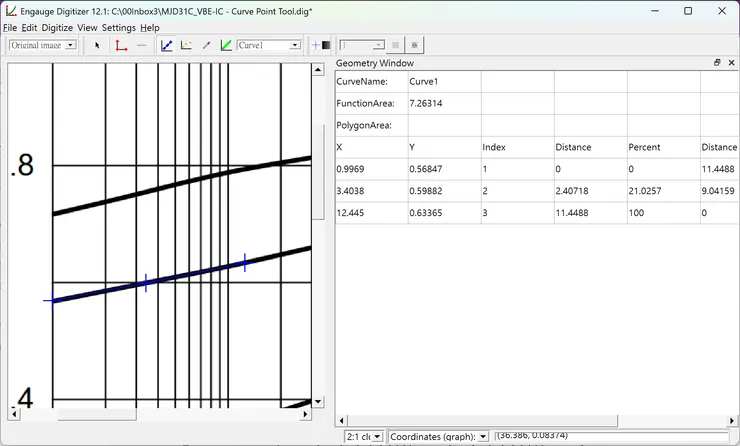Select the Scale Bar tool

click(x=142, y=45)
